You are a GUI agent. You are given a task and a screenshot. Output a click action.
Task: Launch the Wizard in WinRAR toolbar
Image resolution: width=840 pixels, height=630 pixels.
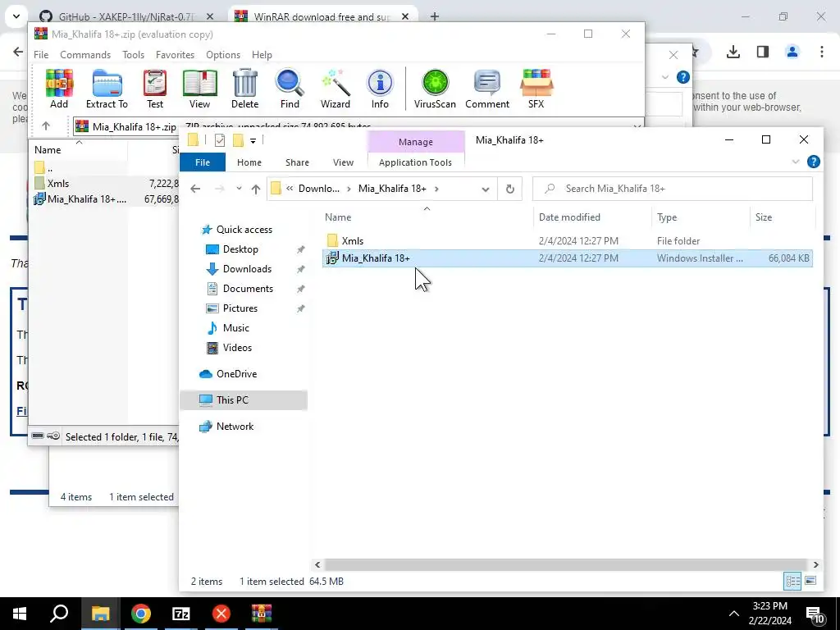tap(336, 89)
